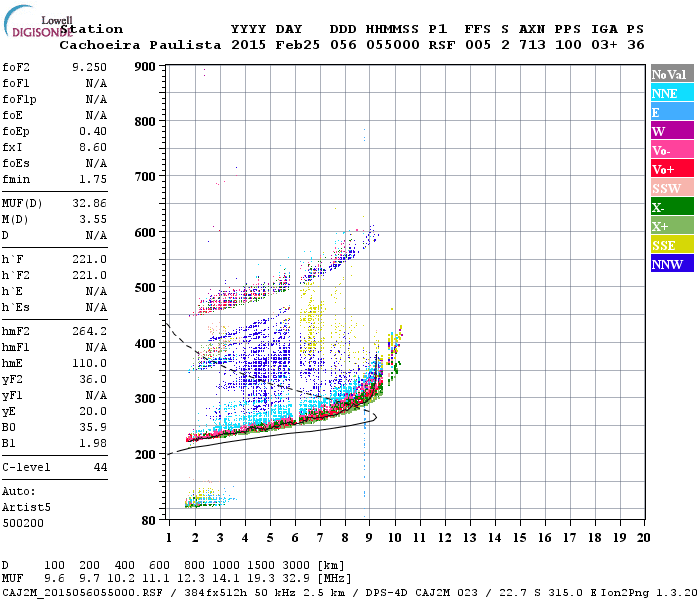Select the MUF(D) value 32.86
700x600 pixels.
click(89, 203)
